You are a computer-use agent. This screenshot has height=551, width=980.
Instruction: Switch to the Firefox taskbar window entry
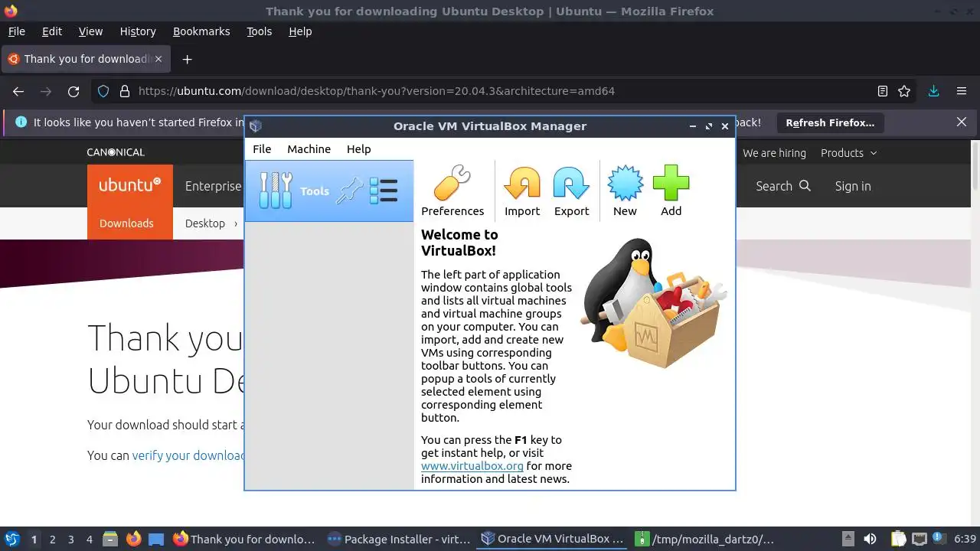[243, 540]
